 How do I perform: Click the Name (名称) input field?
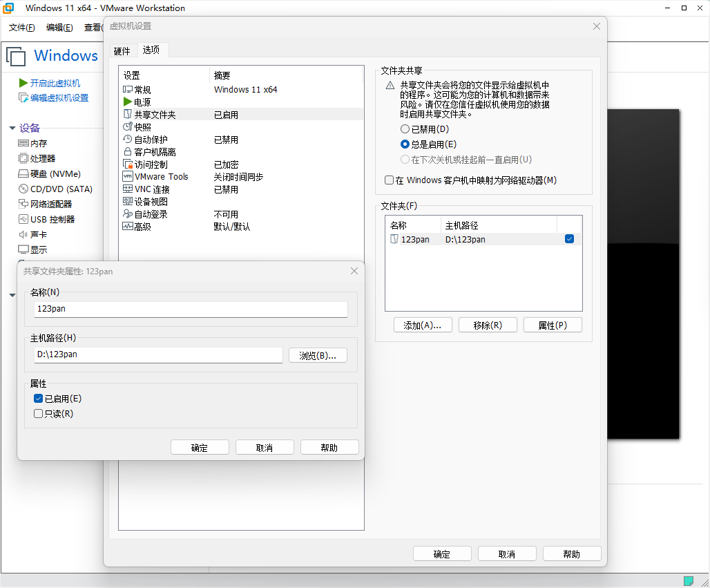coord(191,309)
